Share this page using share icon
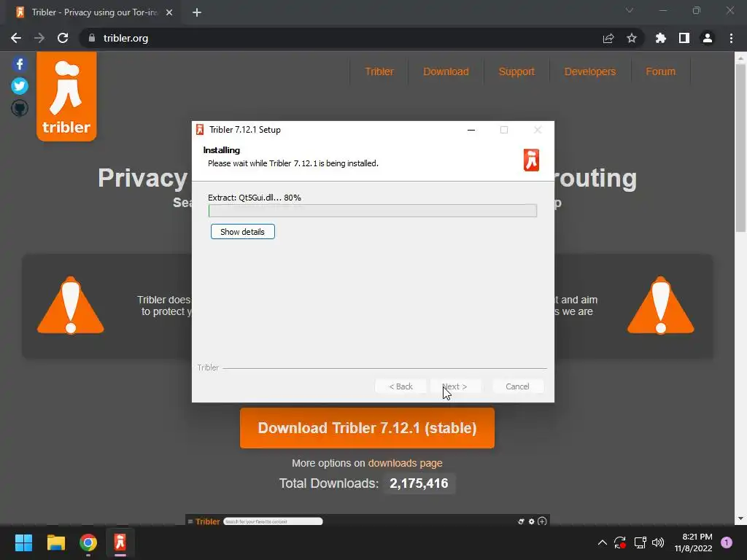The image size is (747, 560). (608, 38)
